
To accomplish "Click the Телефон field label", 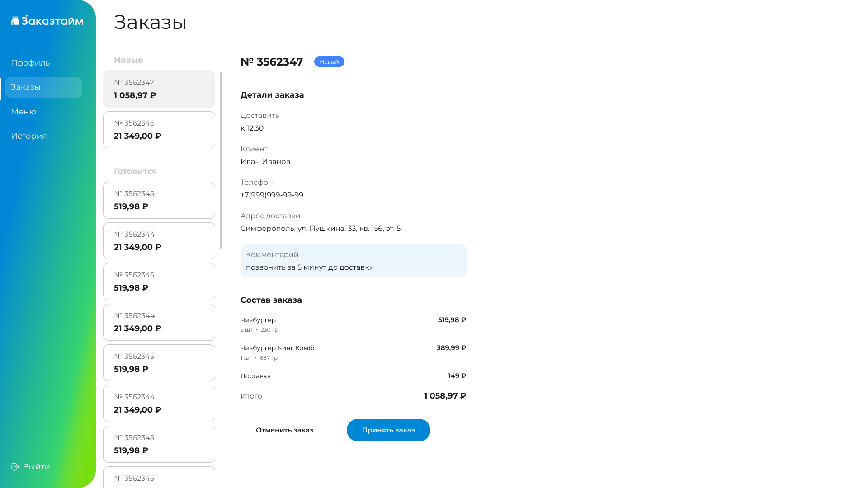I will pos(256,183).
